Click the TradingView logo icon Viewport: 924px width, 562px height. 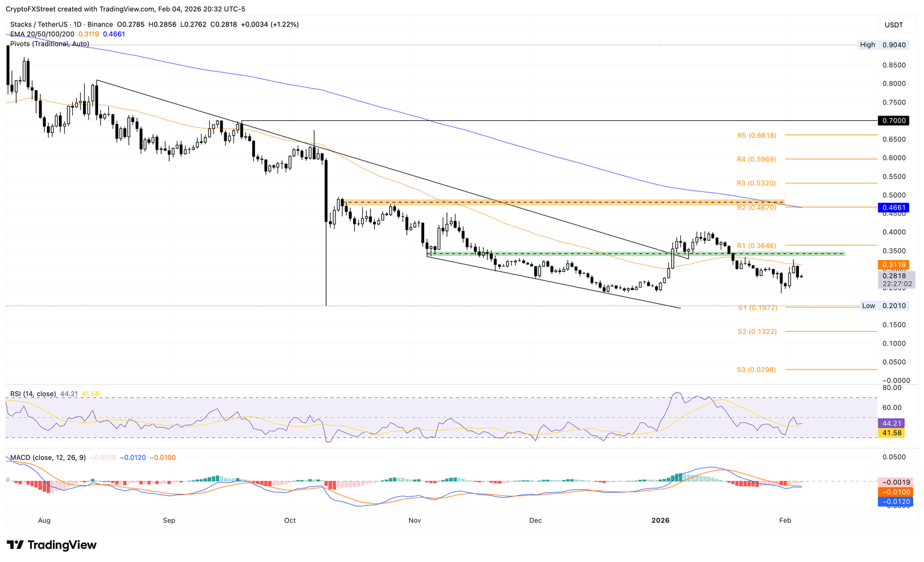(x=15, y=545)
